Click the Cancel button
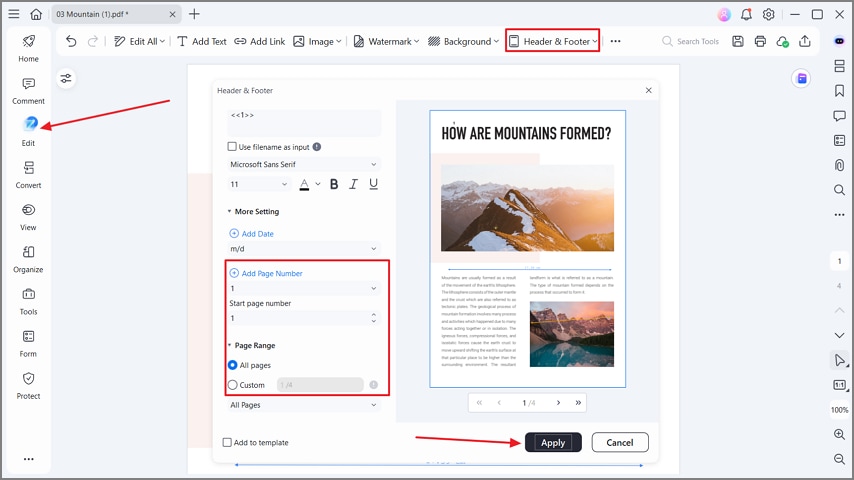 (620, 442)
